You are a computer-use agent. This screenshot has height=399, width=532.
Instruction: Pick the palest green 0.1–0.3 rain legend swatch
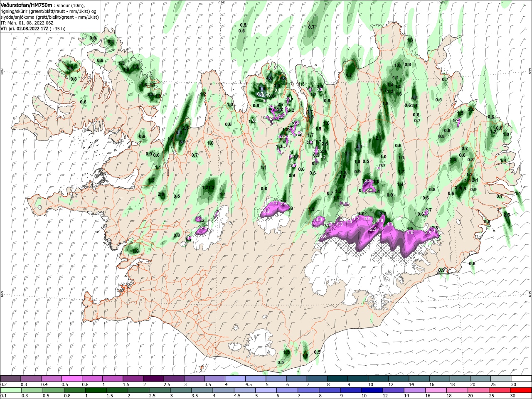(x=10, y=390)
